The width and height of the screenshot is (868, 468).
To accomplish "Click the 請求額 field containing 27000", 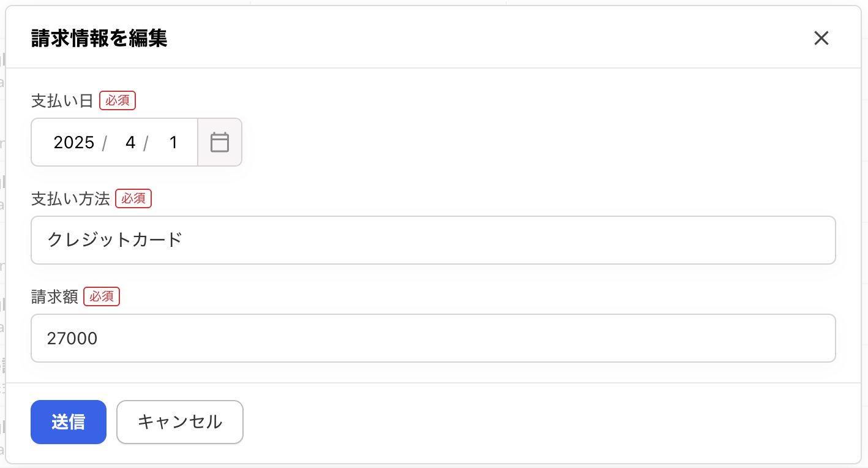I will click(x=433, y=338).
